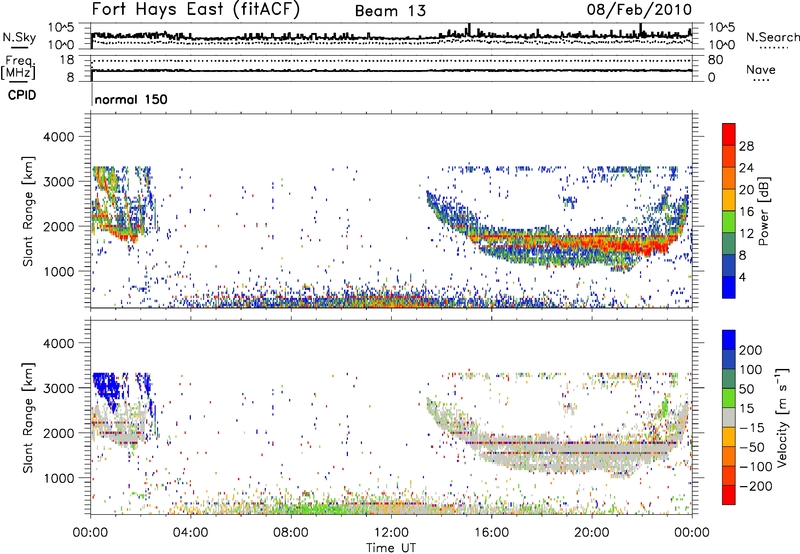This screenshot has height=554, width=800.
Task: Click the 'normal 150' CPID text
Action: coord(131,99)
